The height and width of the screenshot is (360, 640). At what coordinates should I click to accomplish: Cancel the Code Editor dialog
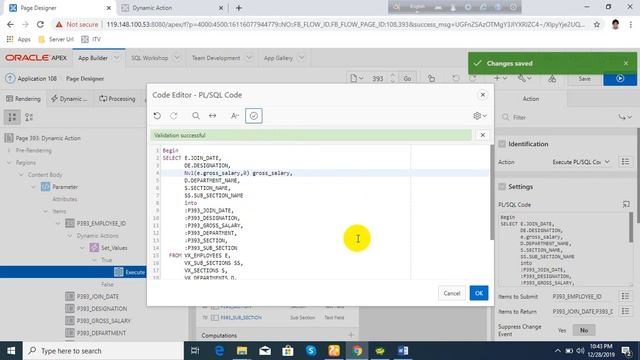[x=451, y=293]
